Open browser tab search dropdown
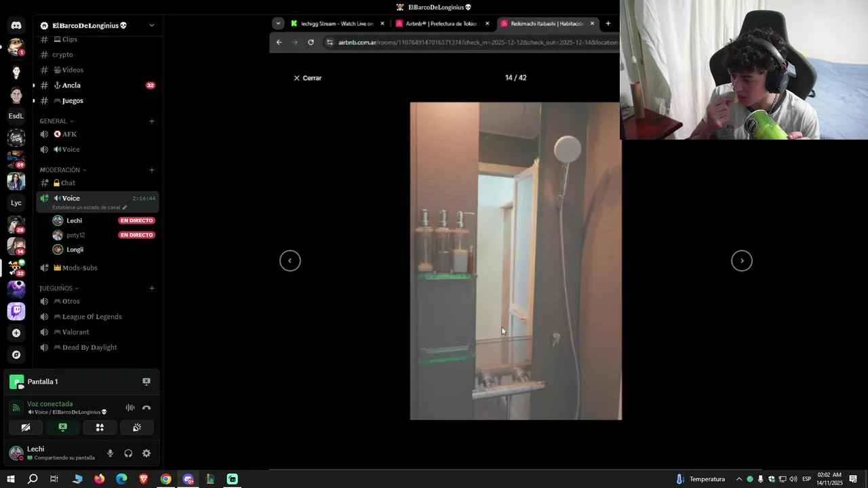 (x=278, y=23)
